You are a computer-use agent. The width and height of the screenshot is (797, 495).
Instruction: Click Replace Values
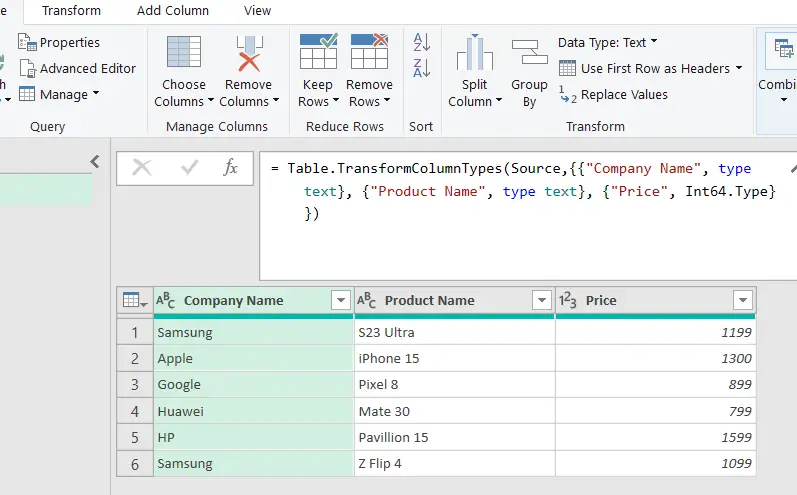(614, 95)
